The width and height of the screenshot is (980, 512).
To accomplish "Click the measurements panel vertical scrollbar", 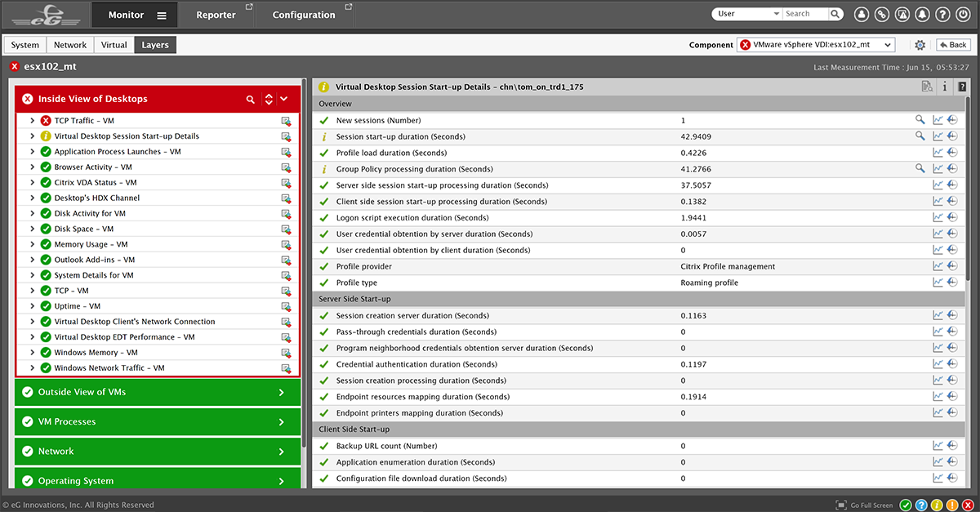I will pos(969,188).
